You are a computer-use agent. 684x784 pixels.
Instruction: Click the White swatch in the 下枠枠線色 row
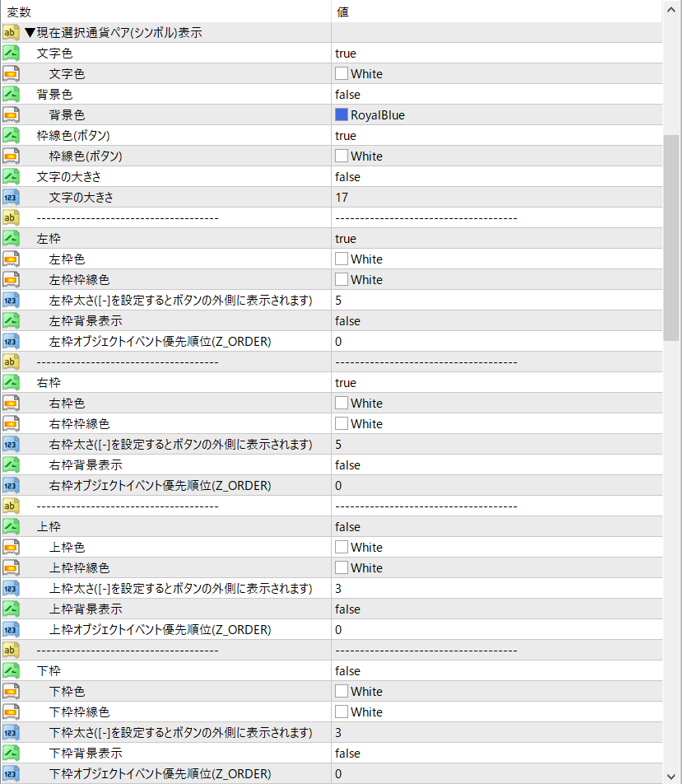342,711
